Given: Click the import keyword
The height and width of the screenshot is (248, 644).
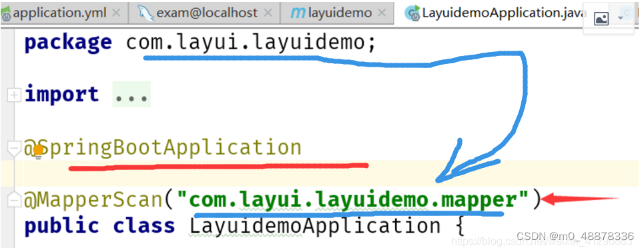Looking at the screenshot, I should pos(61,95).
